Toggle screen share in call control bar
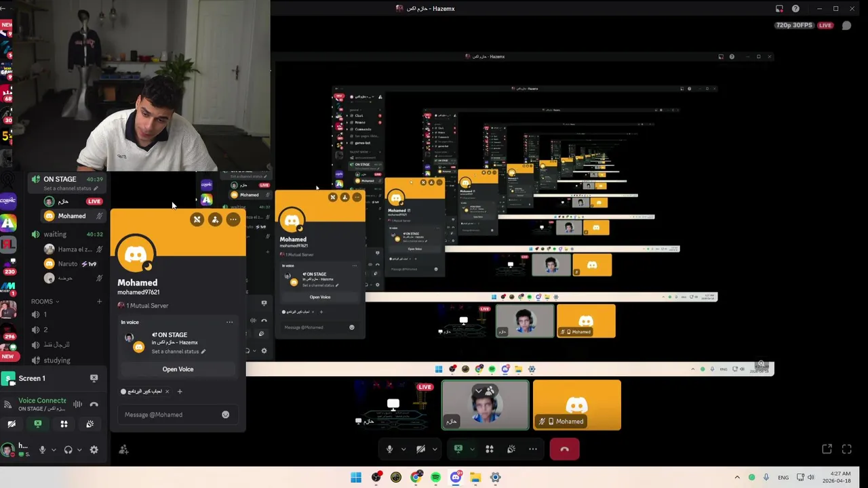The width and height of the screenshot is (868, 488). pos(458,449)
